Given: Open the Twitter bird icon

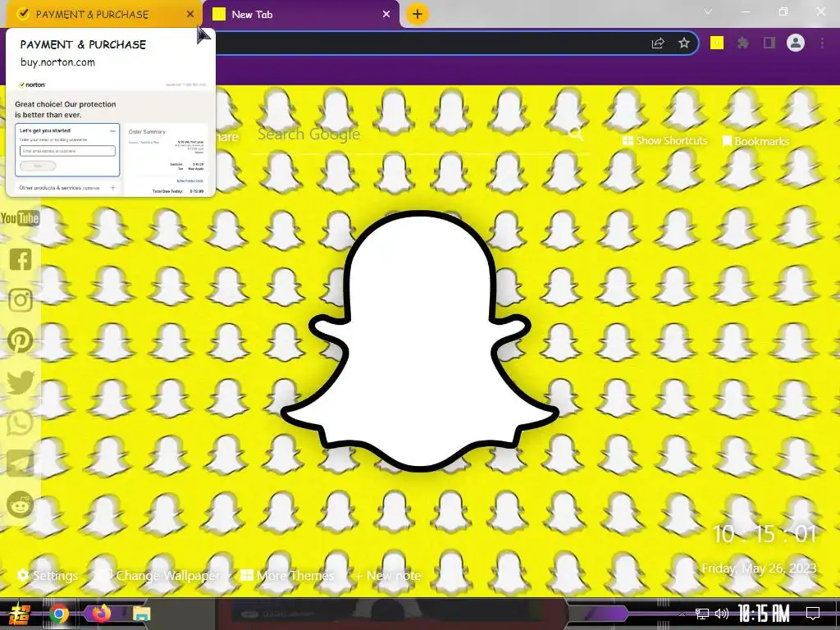Looking at the screenshot, I should click(x=21, y=382).
